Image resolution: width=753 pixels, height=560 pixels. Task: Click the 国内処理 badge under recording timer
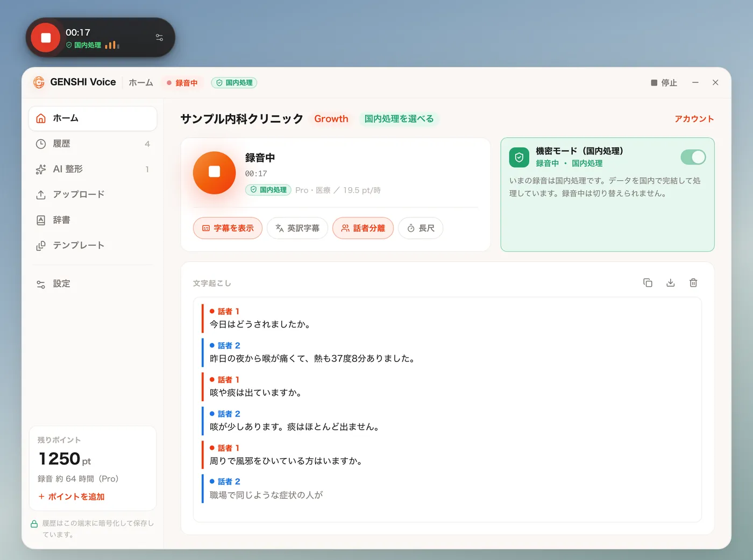click(x=268, y=190)
